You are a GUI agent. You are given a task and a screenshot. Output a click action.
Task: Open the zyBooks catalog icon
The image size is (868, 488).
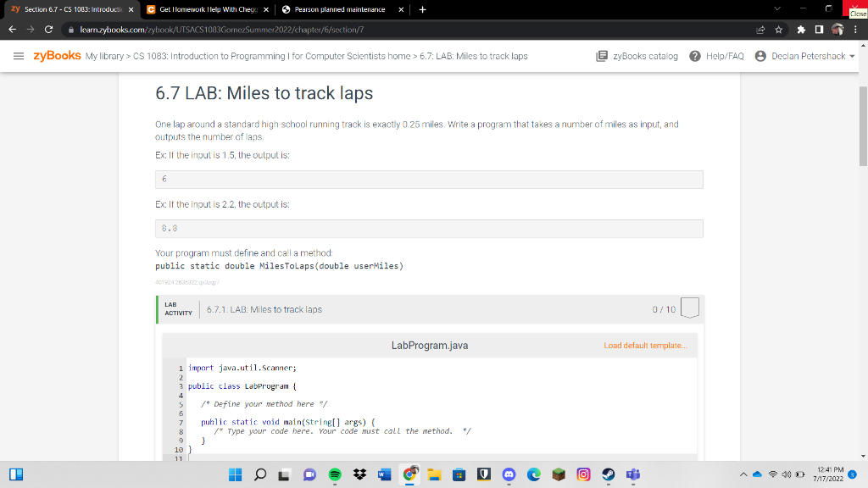pyautogui.click(x=602, y=56)
